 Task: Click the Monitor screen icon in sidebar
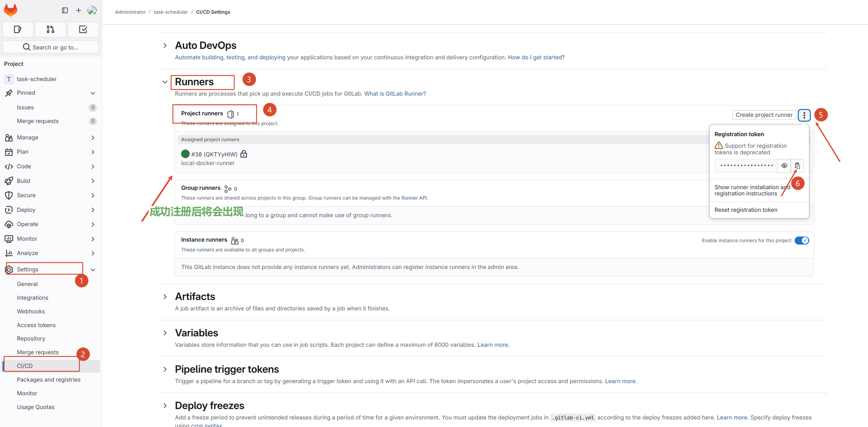9,239
